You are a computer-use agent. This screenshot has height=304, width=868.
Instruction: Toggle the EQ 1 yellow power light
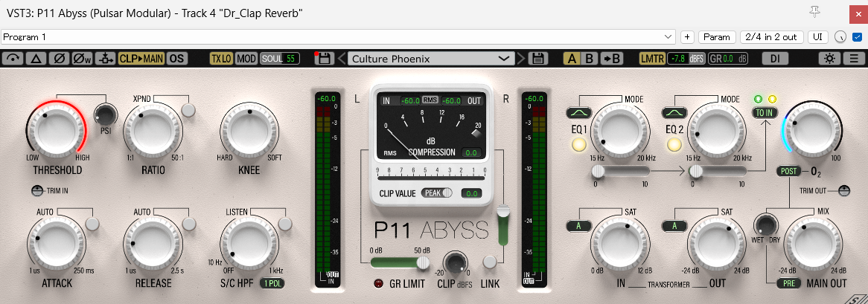[578, 145]
